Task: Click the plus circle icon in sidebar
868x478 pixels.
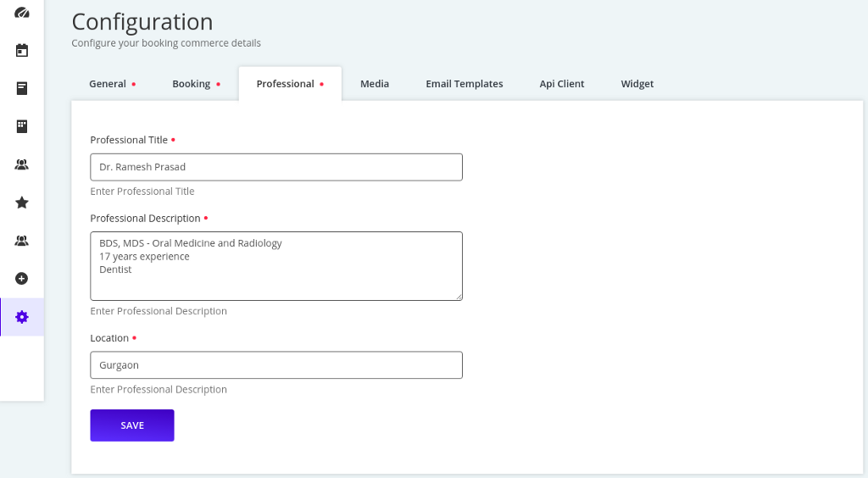Action: coord(22,278)
